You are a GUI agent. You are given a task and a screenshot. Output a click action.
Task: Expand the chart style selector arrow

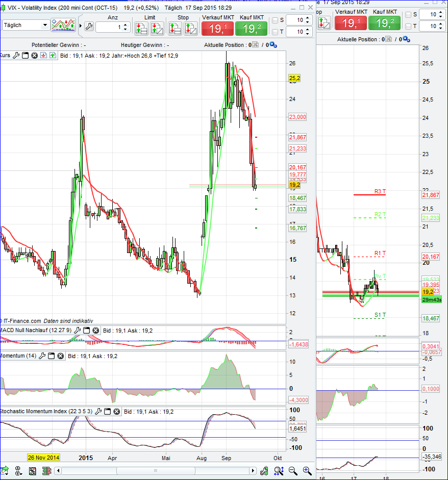80,24
